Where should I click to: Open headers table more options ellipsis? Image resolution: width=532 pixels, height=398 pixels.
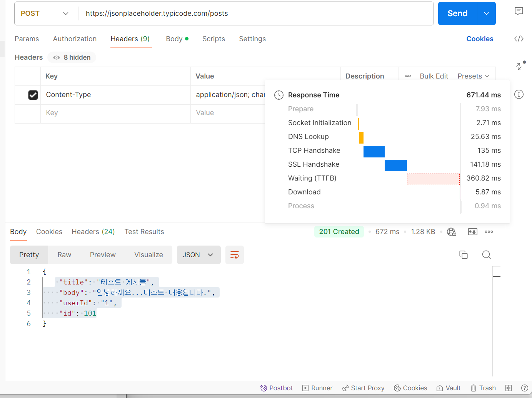408,76
